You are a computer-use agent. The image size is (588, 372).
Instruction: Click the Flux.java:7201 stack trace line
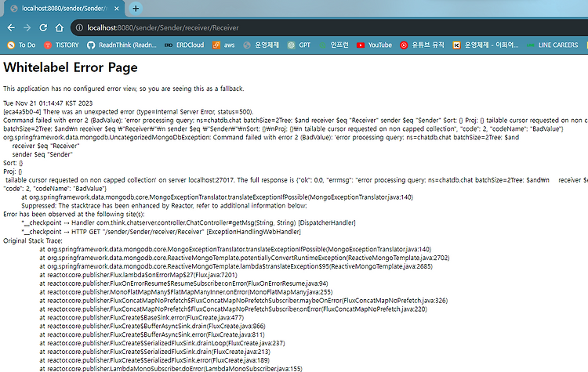(x=138, y=275)
